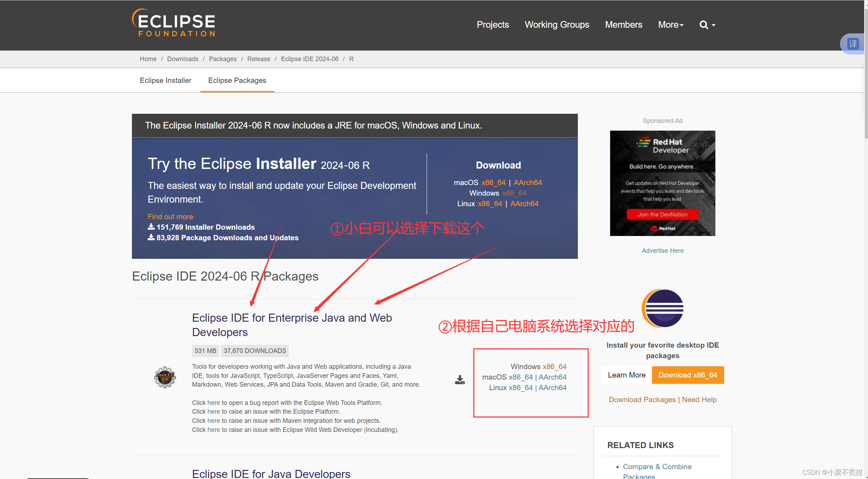The image size is (868, 479).
Task: Click the 'Sponsored Ad' label
Action: tap(662, 121)
